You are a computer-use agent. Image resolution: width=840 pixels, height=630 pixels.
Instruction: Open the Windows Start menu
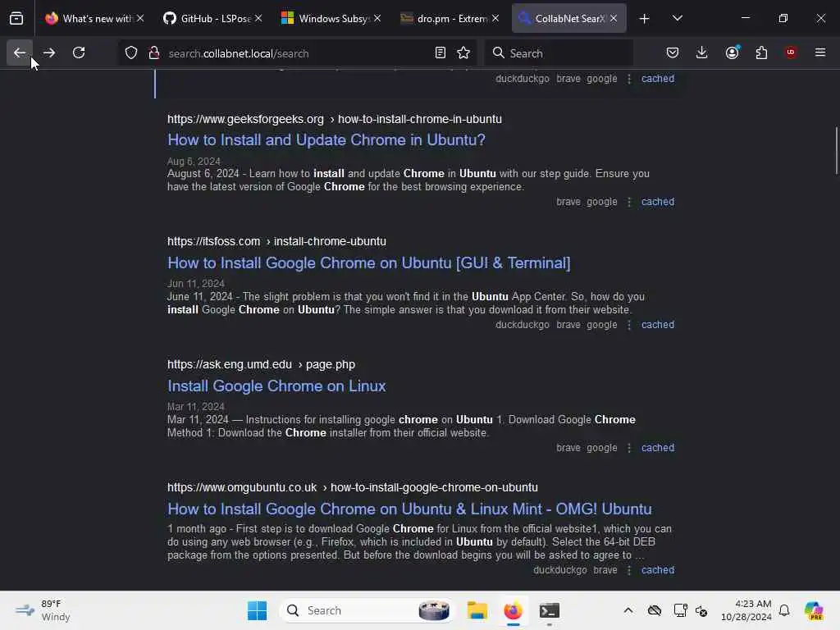(257, 610)
